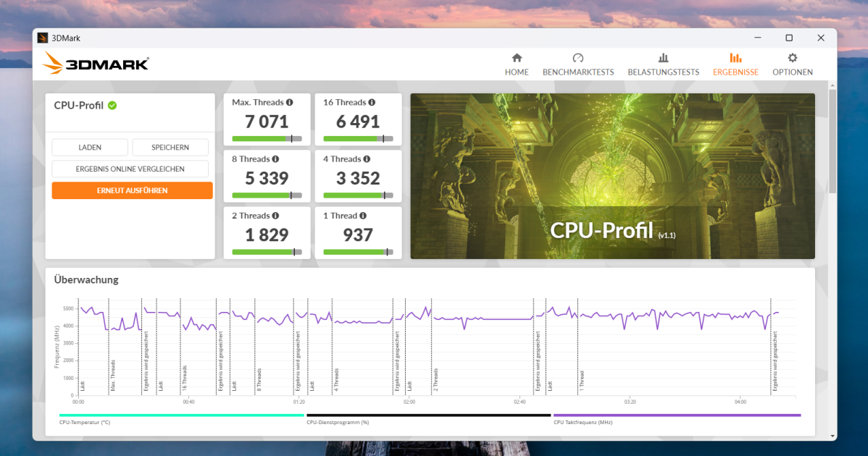
Task: Select the Ergebnisse tab
Action: tap(735, 64)
